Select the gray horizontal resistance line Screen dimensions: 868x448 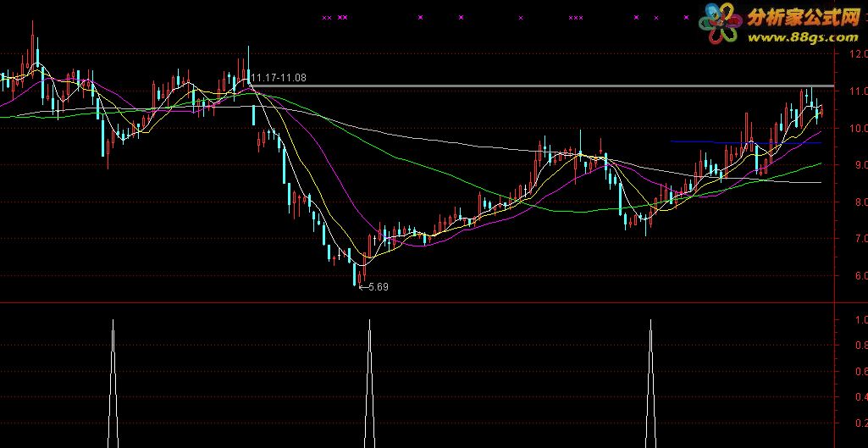tap(543, 86)
